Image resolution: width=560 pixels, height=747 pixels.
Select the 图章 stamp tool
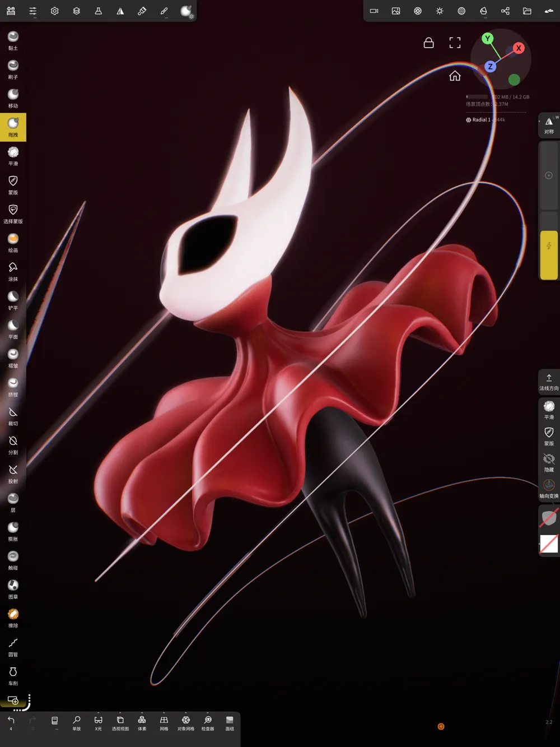coord(13,589)
